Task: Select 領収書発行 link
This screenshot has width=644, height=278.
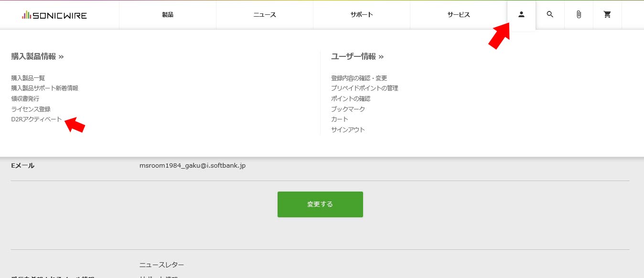Action: pos(25,98)
